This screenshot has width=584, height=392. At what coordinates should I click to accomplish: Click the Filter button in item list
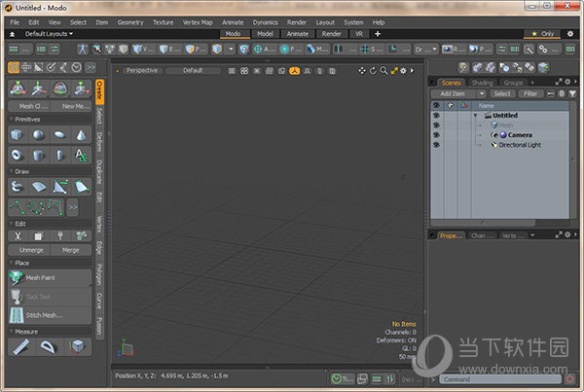click(x=530, y=93)
